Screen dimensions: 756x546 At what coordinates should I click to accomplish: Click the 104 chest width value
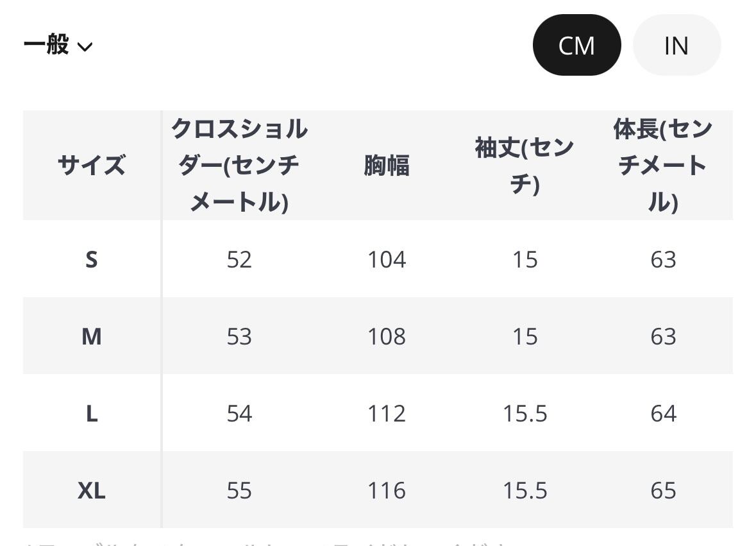tap(387, 259)
